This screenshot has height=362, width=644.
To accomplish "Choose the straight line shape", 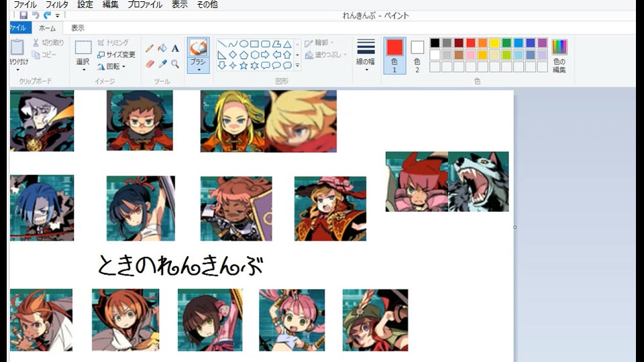I will pyautogui.click(x=222, y=44).
